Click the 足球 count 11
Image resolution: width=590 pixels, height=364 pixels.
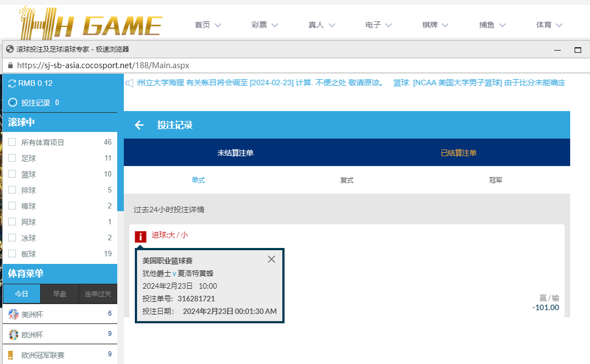(108, 158)
